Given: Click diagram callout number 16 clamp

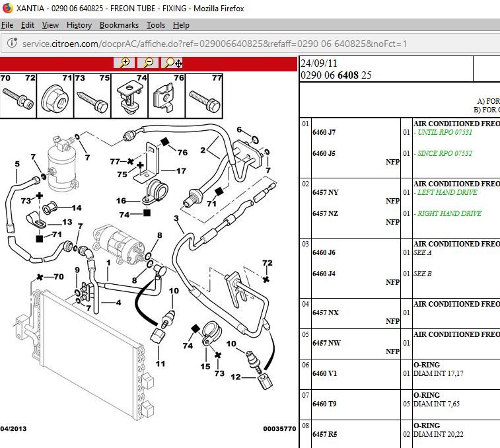Looking at the screenshot, I should coord(121,201).
